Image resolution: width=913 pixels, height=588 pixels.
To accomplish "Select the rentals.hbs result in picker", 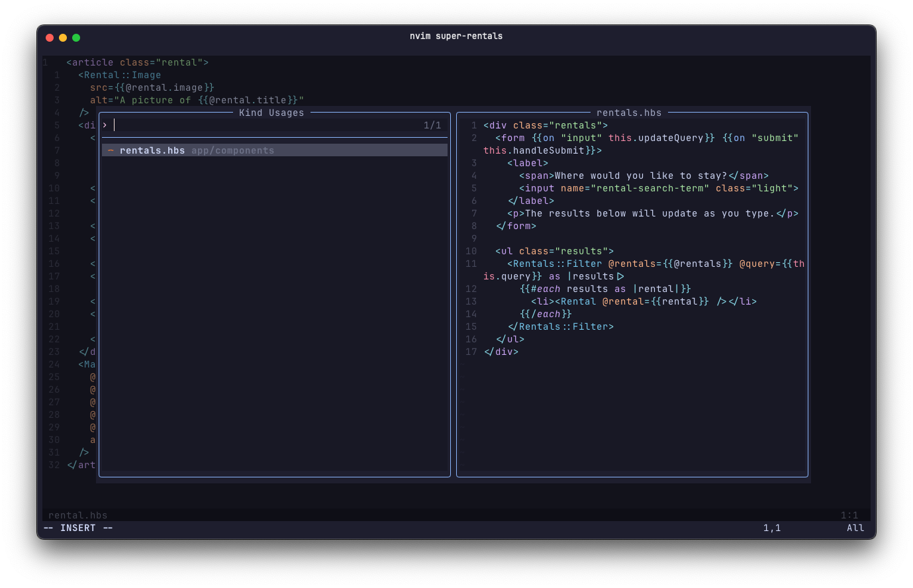I will point(275,150).
